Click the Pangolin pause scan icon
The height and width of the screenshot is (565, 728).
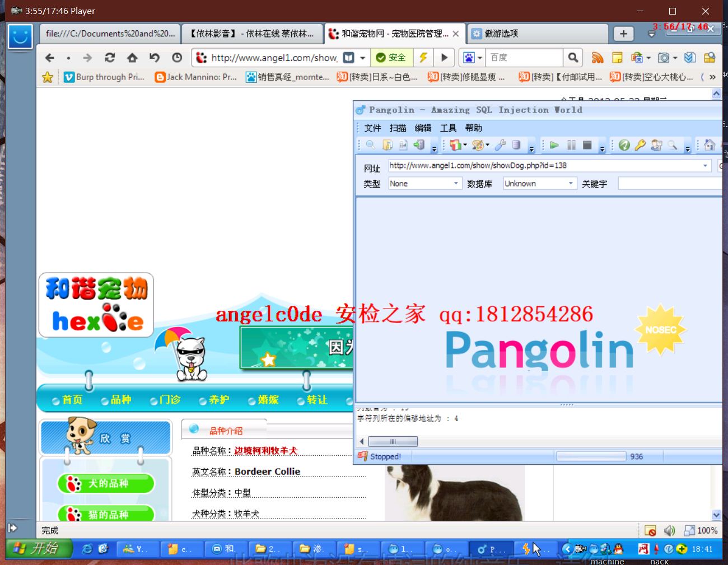(571, 145)
